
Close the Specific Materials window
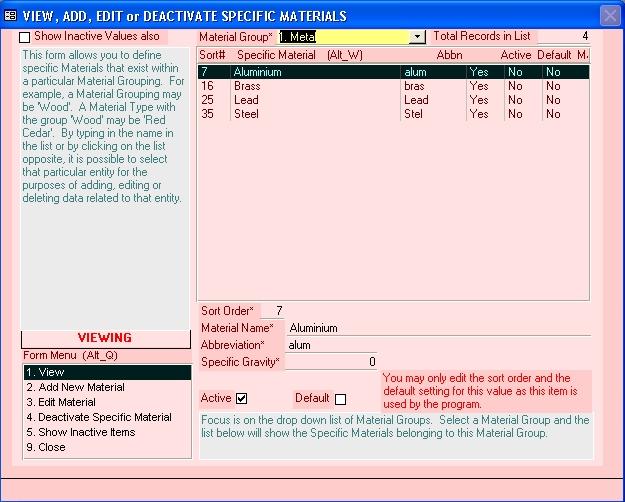coord(609,15)
